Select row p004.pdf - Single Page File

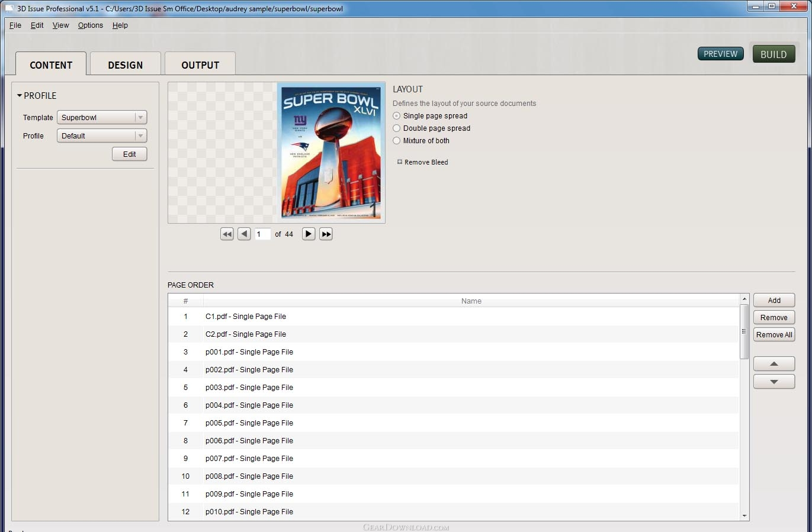[454, 405]
